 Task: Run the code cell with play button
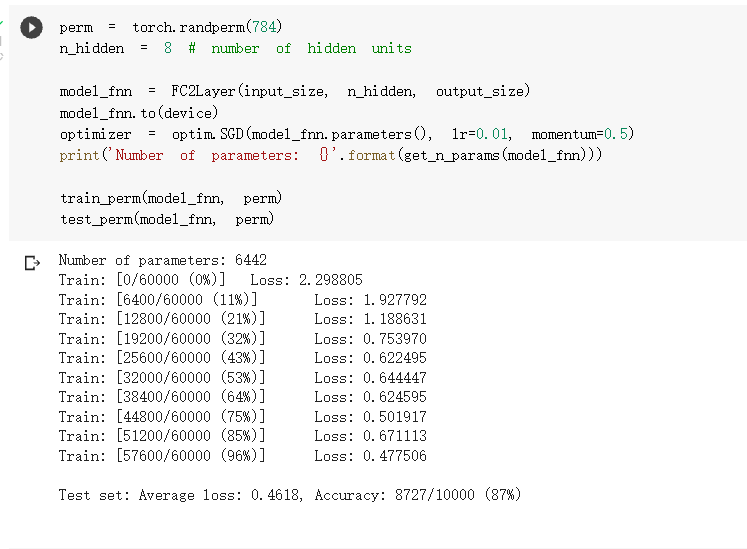coord(31,27)
